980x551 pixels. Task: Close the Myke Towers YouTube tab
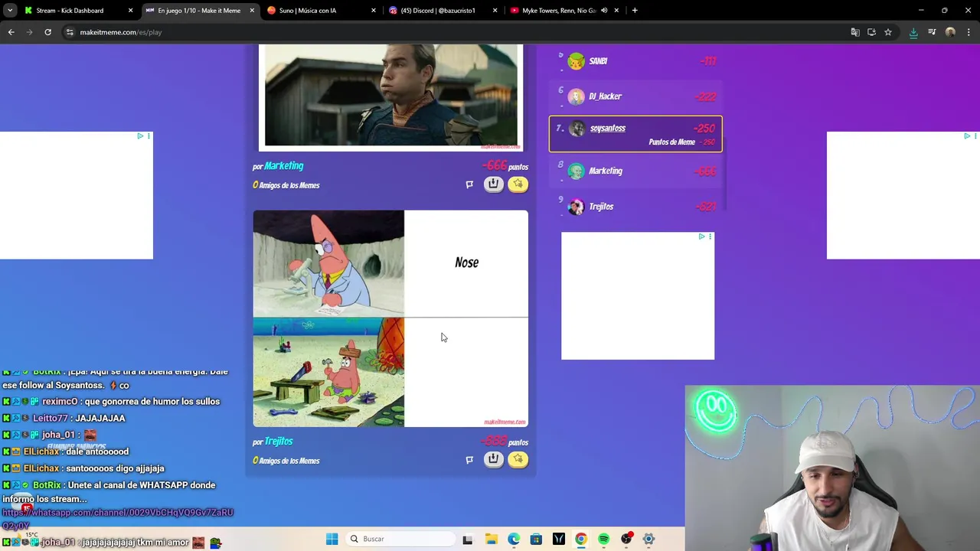point(616,11)
